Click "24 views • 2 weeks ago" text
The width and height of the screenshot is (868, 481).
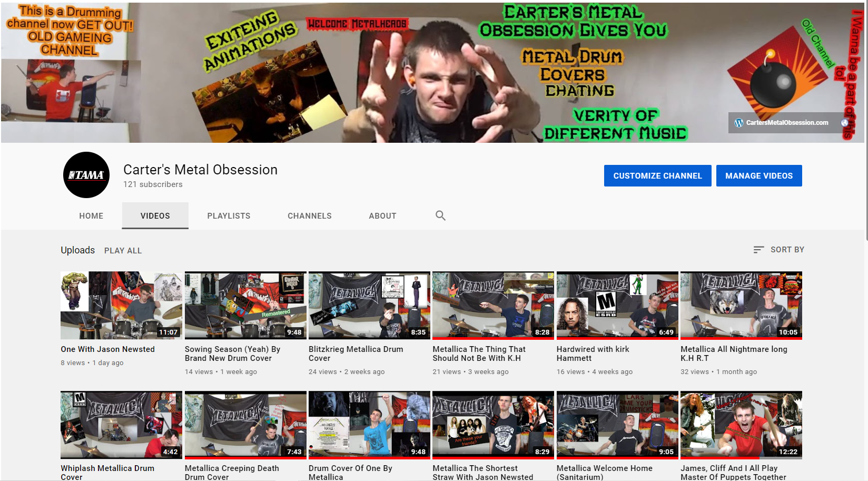(347, 372)
